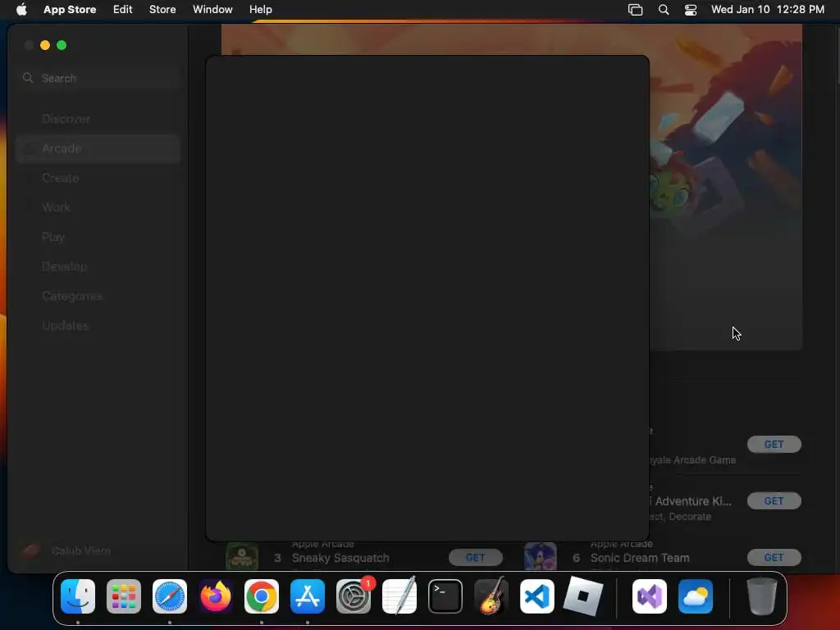840x630 pixels.
Task: Open GarageBand from the dock
Action: coord(491,596)
